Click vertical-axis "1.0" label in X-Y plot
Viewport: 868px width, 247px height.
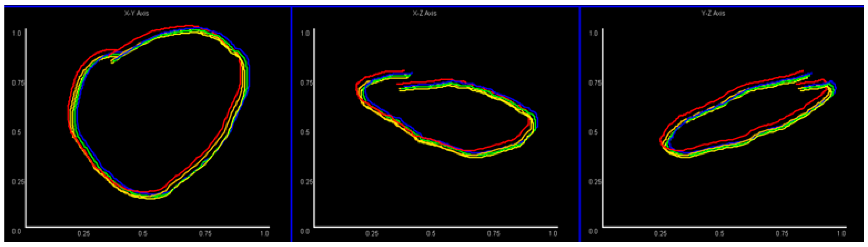(17, 33)
